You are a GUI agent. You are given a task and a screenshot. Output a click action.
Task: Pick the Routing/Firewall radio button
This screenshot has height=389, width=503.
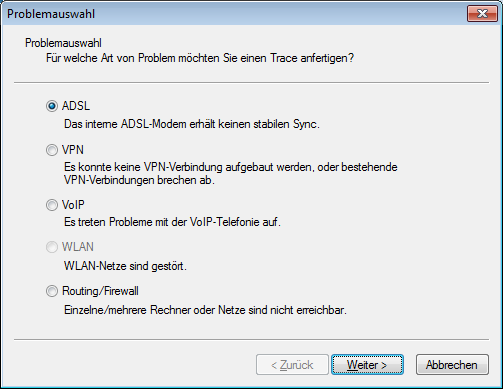[52, 291]
